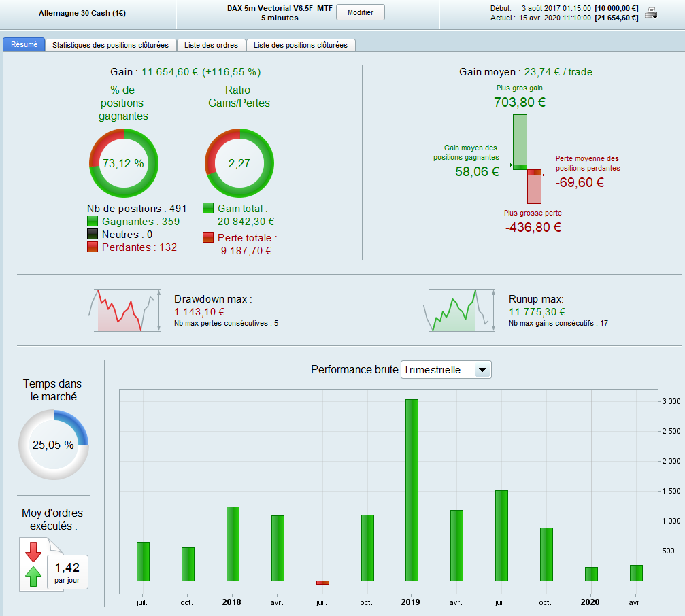685x616 pixels.
Task: Click the small red bar at juil. 2018
Action: point(322,583)
